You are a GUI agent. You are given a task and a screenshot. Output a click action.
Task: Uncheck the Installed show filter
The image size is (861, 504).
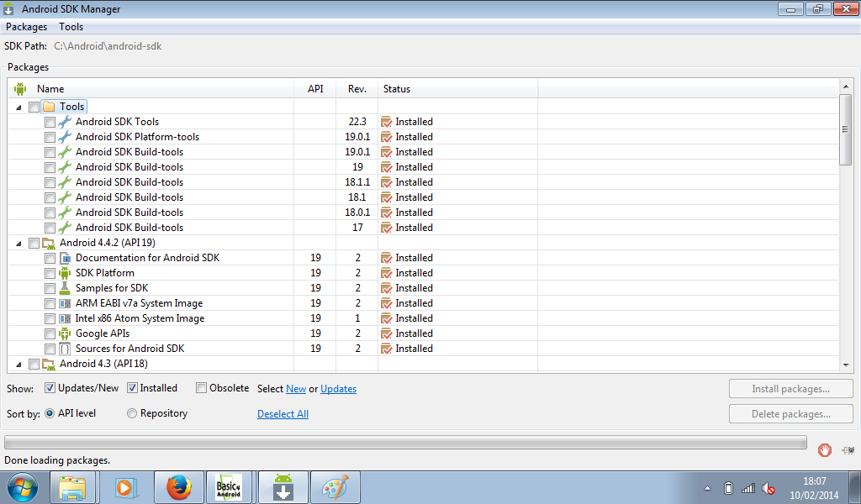point(132,388)
